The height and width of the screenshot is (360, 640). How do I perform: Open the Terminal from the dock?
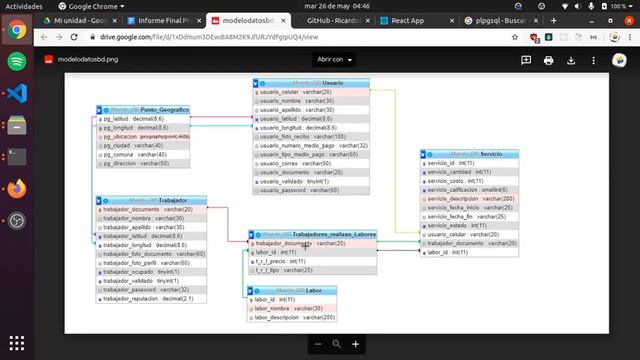[x=17, y=157]
